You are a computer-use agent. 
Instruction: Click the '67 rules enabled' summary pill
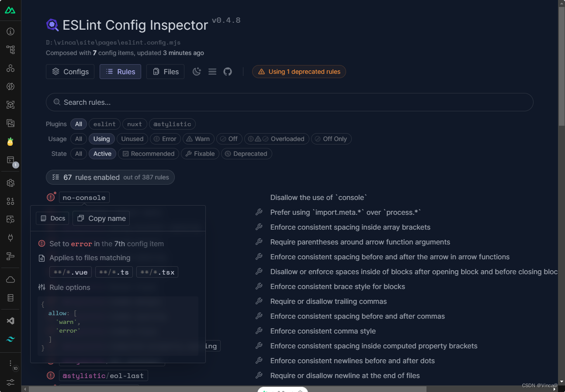tap(110, 177)
